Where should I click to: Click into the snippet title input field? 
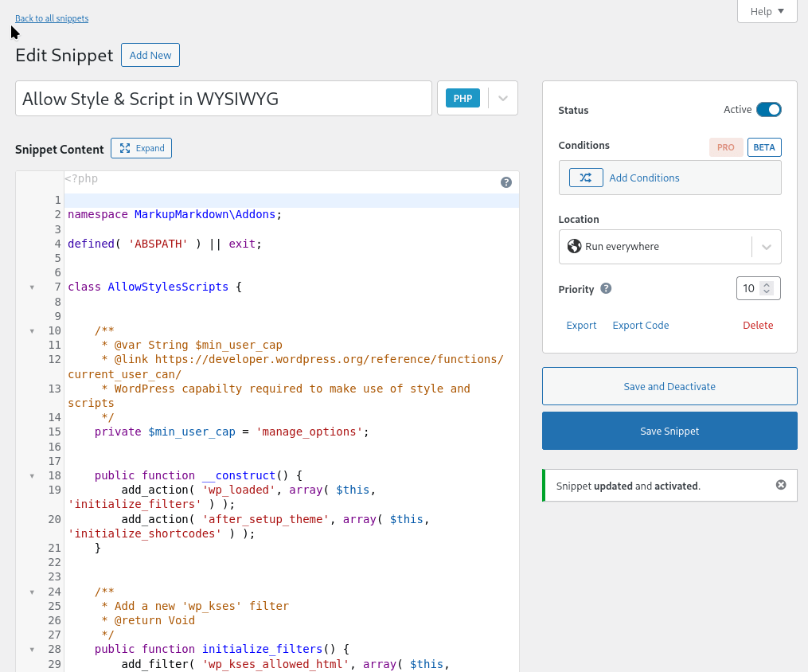point(224,99)
